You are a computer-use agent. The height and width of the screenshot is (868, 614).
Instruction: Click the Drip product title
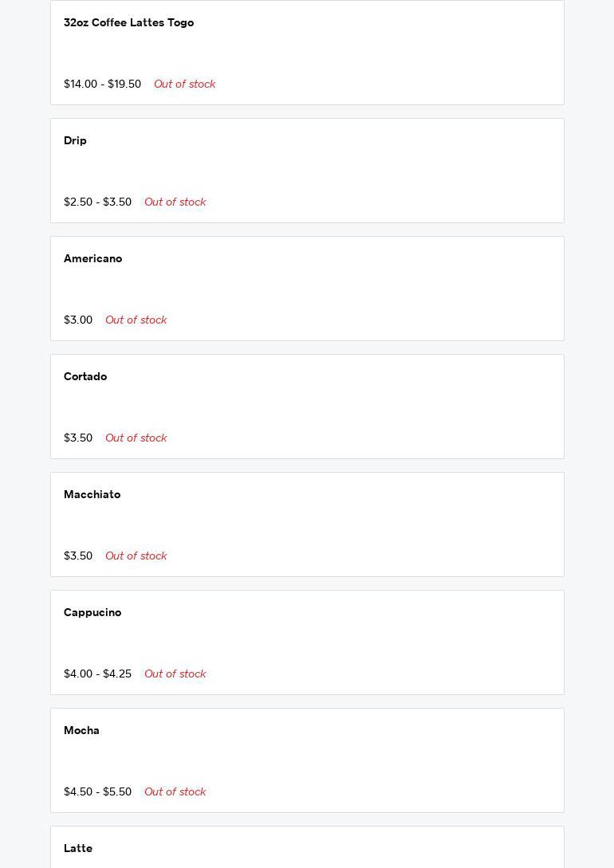[x=75, y=141]
